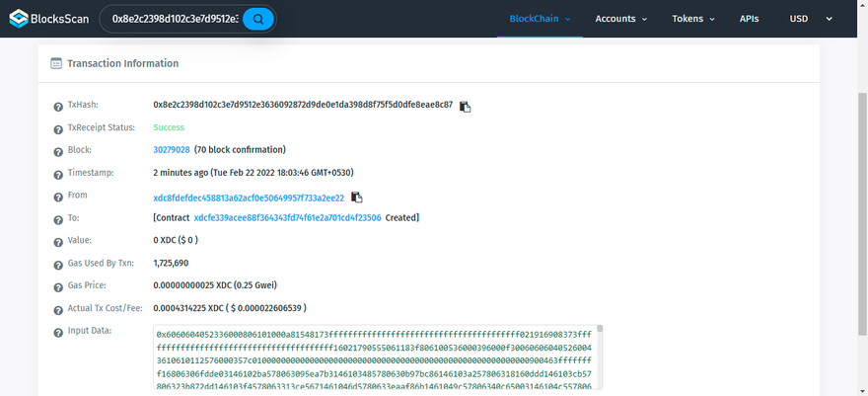Copy the From address using copy icon

357,198
